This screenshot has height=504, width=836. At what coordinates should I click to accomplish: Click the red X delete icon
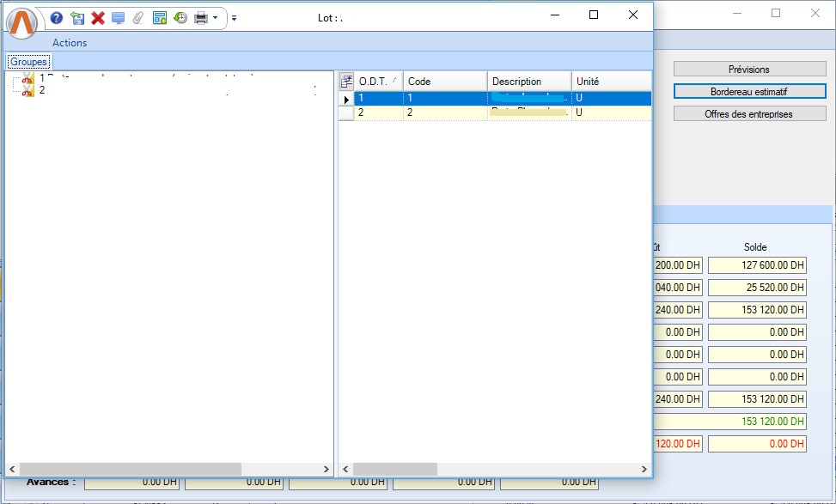(x=98, y=17)
